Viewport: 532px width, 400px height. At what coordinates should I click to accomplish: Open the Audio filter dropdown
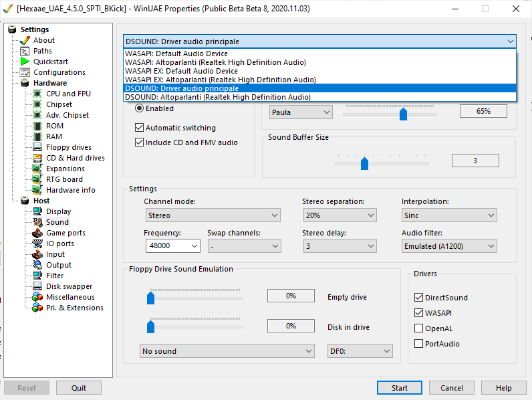click(x=449, y=246)
